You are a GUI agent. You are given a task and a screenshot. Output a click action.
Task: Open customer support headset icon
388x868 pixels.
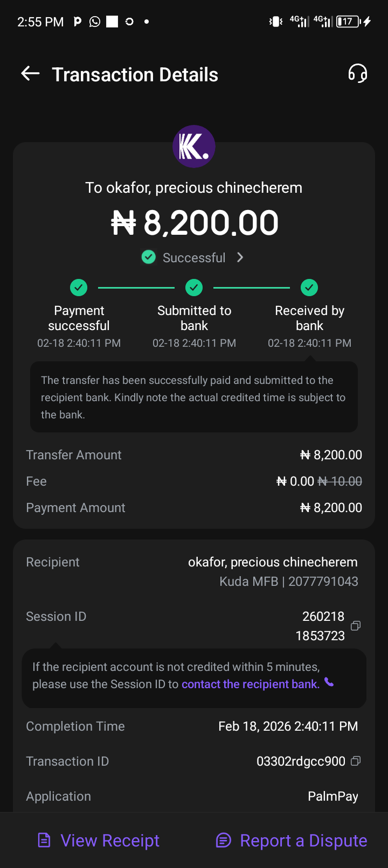click(357, 74)
